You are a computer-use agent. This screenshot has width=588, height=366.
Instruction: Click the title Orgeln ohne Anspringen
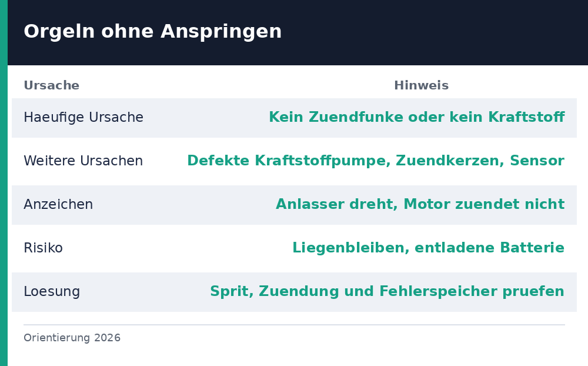point(153,32)
